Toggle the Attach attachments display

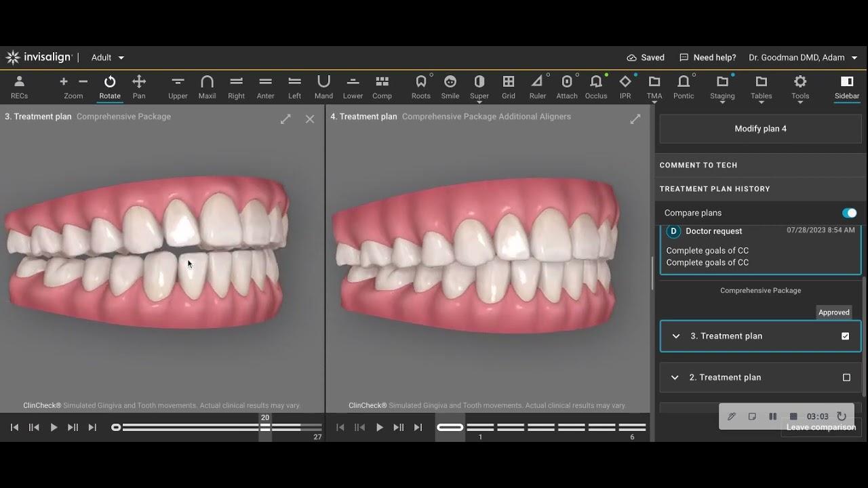click(567, 87)
